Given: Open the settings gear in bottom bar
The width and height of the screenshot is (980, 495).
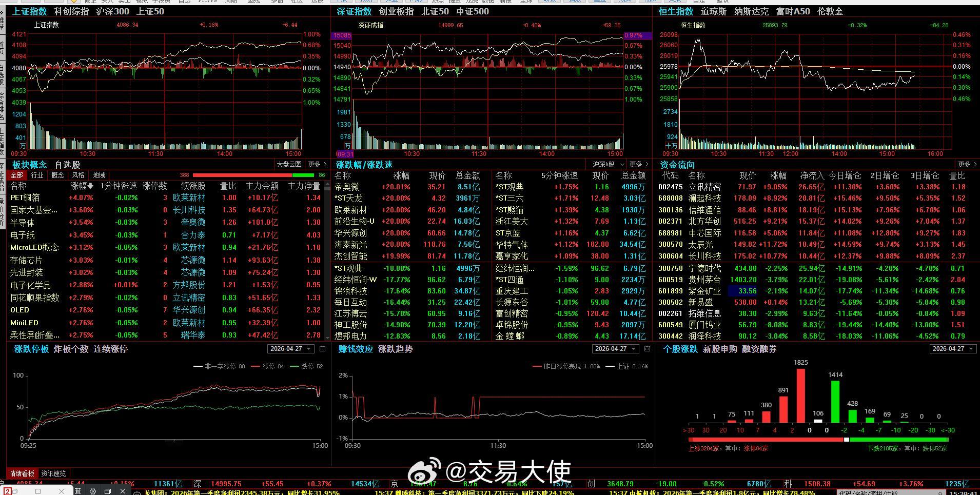Looking at the screenshot, I should (92, 491).
